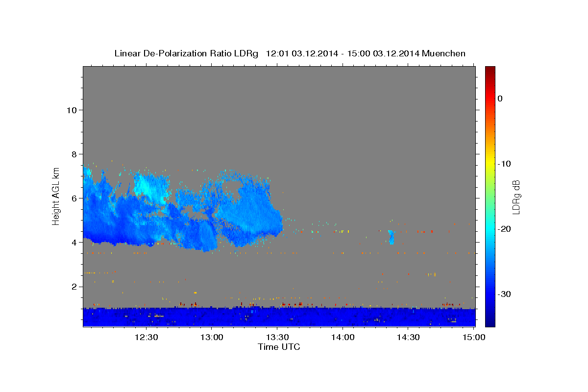
Task: Click the blue boundary layer band at bottom
Action: coord(279,317)
